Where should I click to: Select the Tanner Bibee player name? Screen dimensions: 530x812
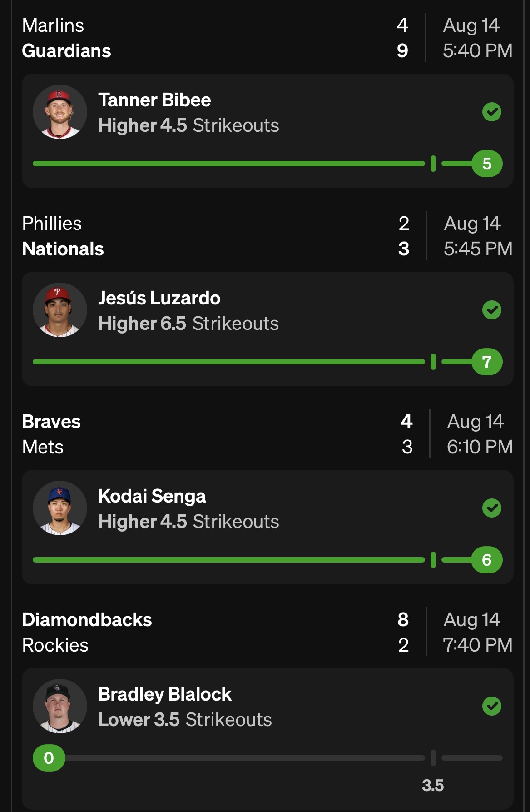pyautogui.click(x=154, y=100)
